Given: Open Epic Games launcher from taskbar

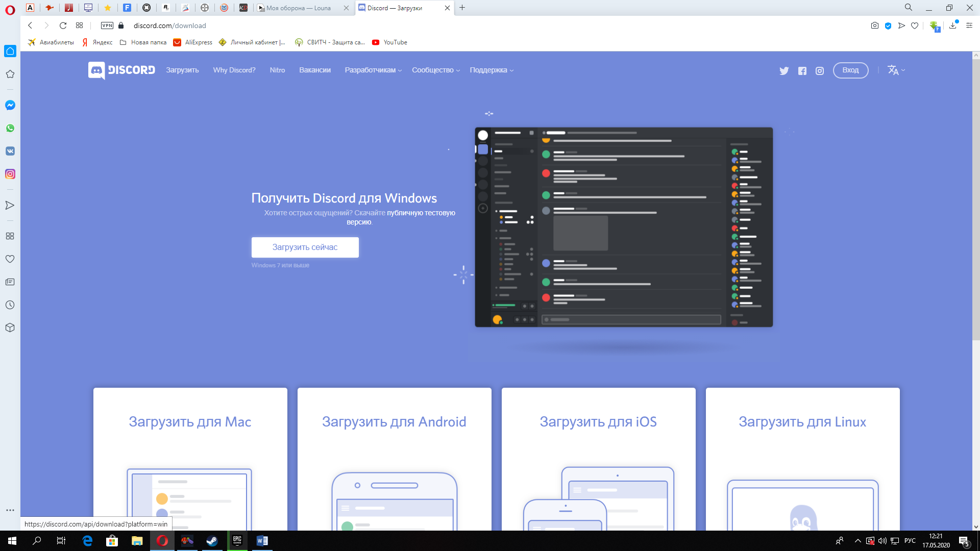Looking at the screenshot, I should [237, 541].
